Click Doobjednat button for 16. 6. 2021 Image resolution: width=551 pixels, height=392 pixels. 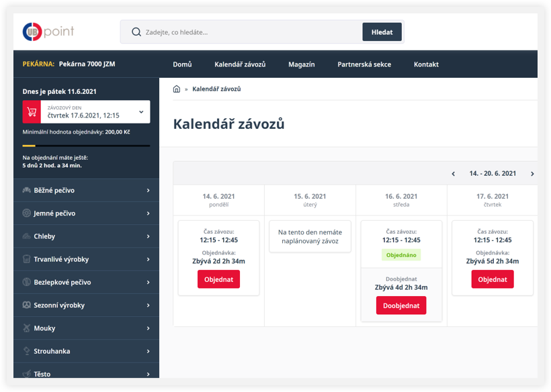click(401, 305)
